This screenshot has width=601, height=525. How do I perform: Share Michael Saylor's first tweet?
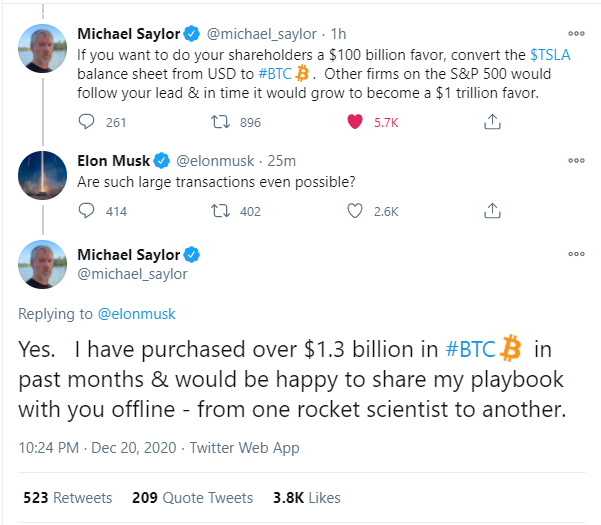pyautogui.click(x=491, y=123)
